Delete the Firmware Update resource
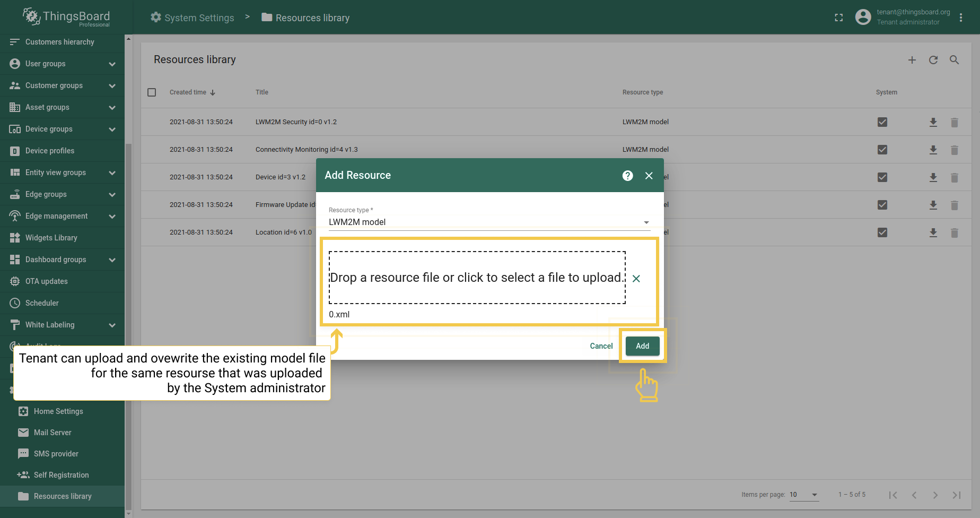 click(955, 205)
